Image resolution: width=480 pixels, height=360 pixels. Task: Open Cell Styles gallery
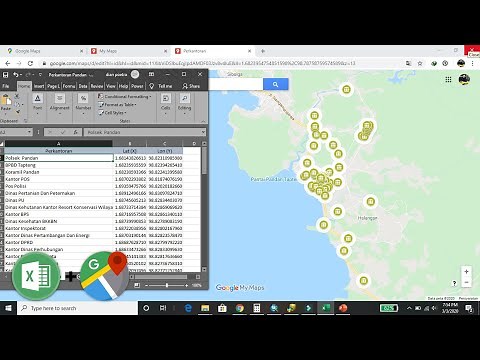[x=112, y=113]
